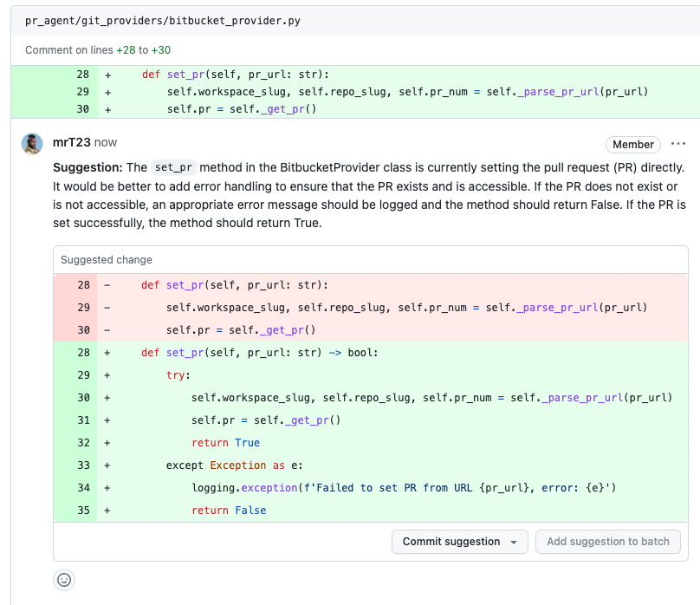Screen dimensions: 700x605
Task: Click the added 'try:' line in suggestion
Action: [x=178, y=375]
